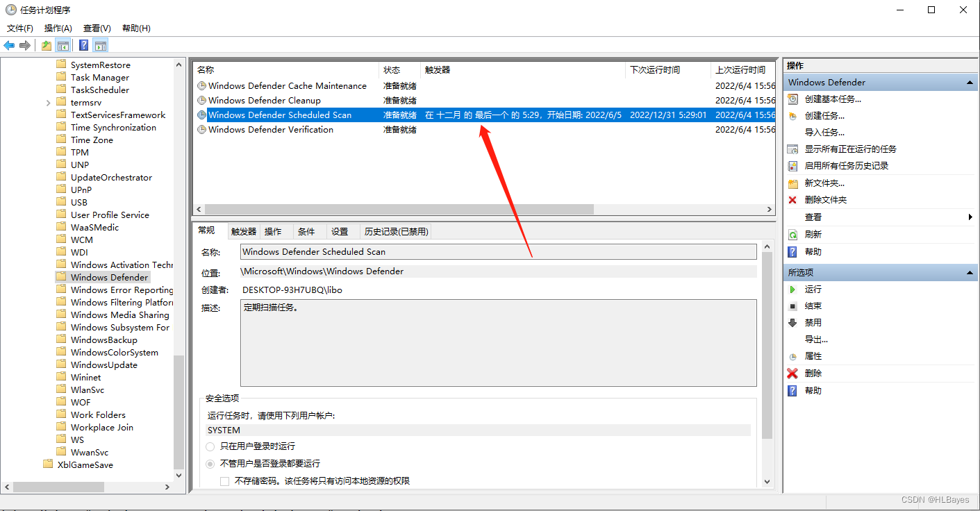The height and width of the screenshot is (511, 980).
Task: Click the task list scroll-right arrow
Action: (x=769, y=209)
